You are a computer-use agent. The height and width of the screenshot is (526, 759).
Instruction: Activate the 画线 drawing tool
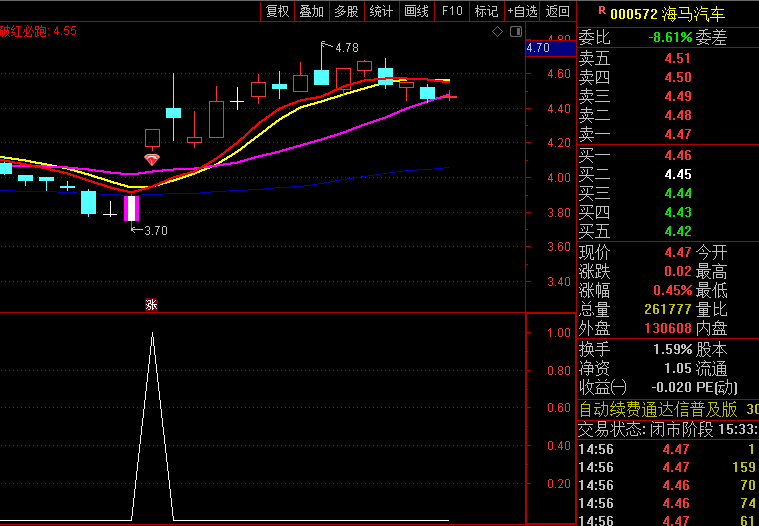tap(416, 11)
